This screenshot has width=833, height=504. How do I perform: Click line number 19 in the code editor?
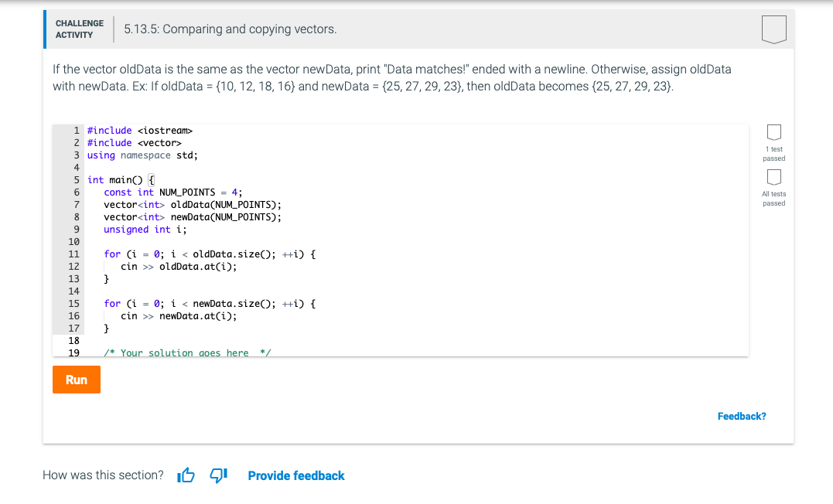coord(73,352)
